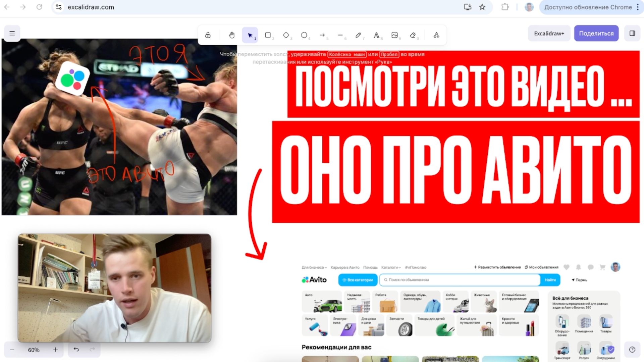
Task: Go forward in browser history
Action: click(x=23, y=7)
